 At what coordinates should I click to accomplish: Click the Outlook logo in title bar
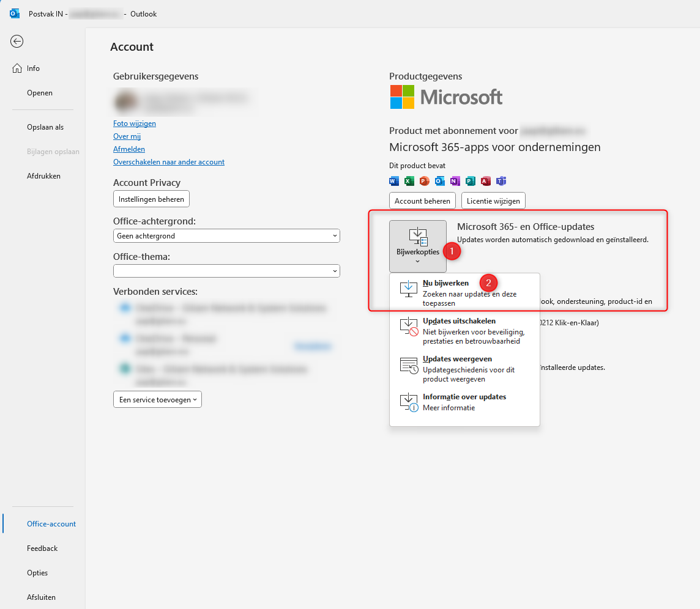15,14
